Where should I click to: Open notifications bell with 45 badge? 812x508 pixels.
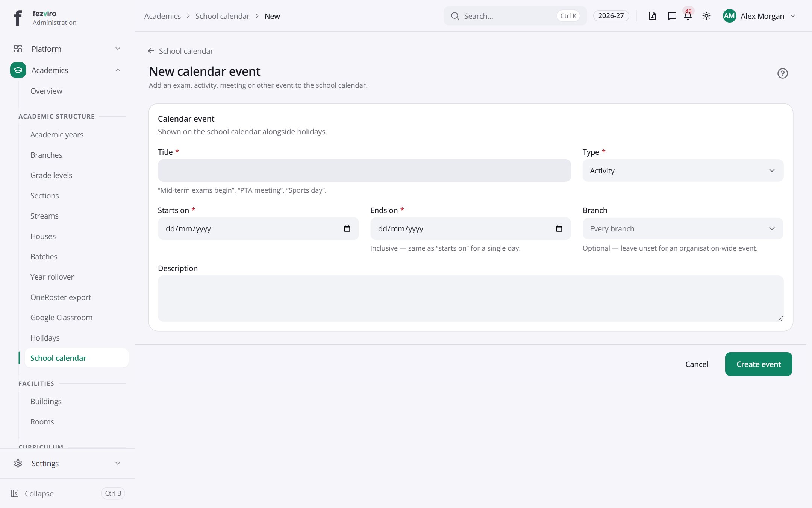pos(688,16)
